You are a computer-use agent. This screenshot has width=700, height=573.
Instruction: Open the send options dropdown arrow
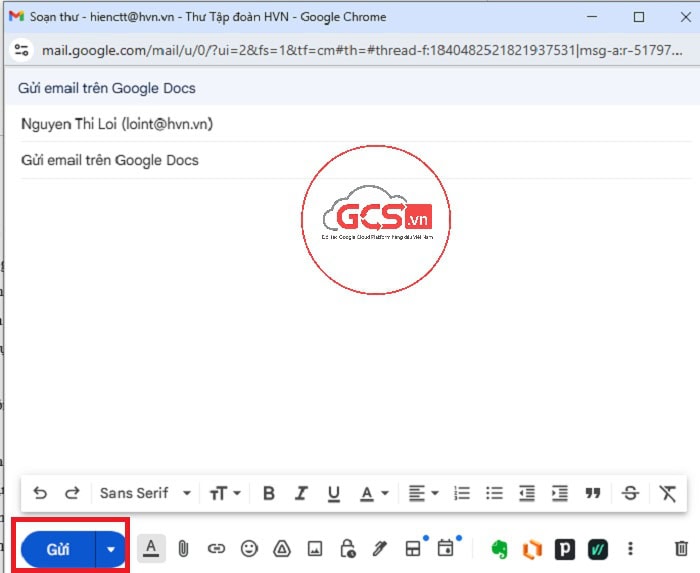tap(111, 549)
